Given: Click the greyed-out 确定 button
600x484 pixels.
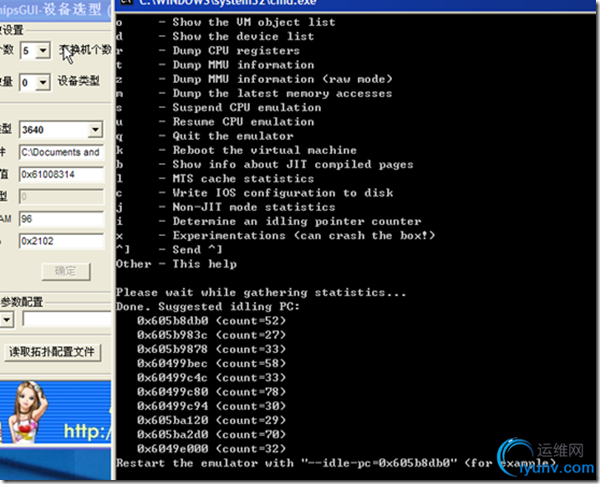Looking at the screenshot, I should click(x=66, y=271).
